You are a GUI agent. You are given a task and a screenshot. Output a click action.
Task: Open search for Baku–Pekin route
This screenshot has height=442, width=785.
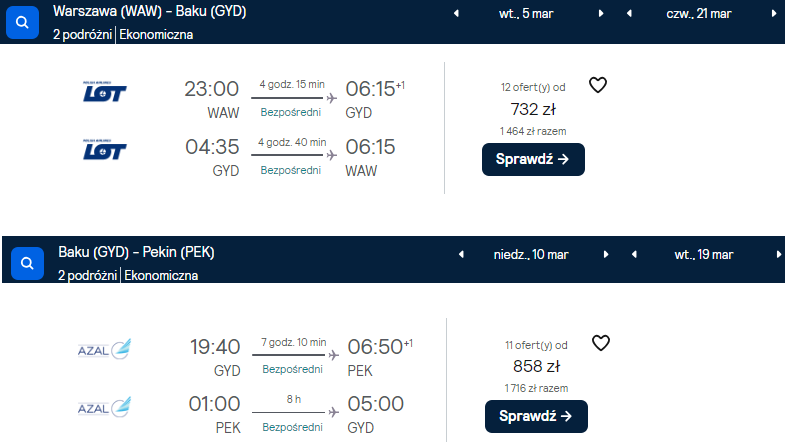[27, 263]
